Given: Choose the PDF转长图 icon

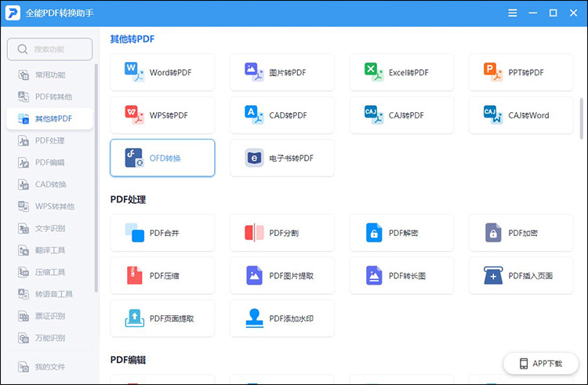Looking at the screenshot, I should coord(373,275).
